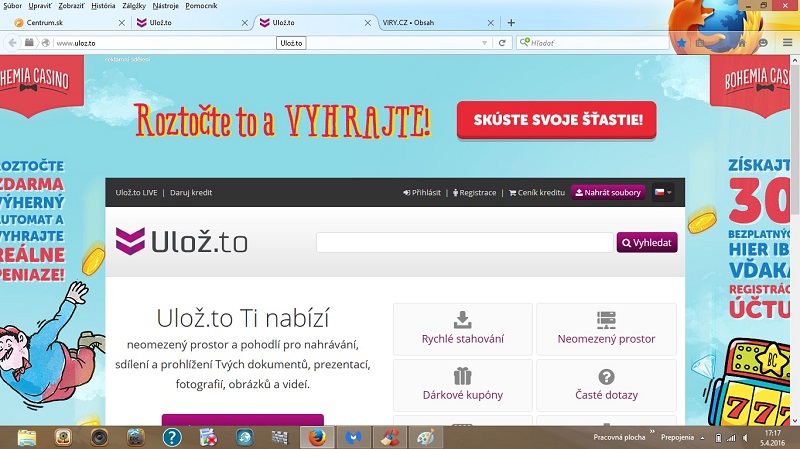800x449 pixels.
Task: Open the help question-mark taskbar icon
Action: [172, 437]
